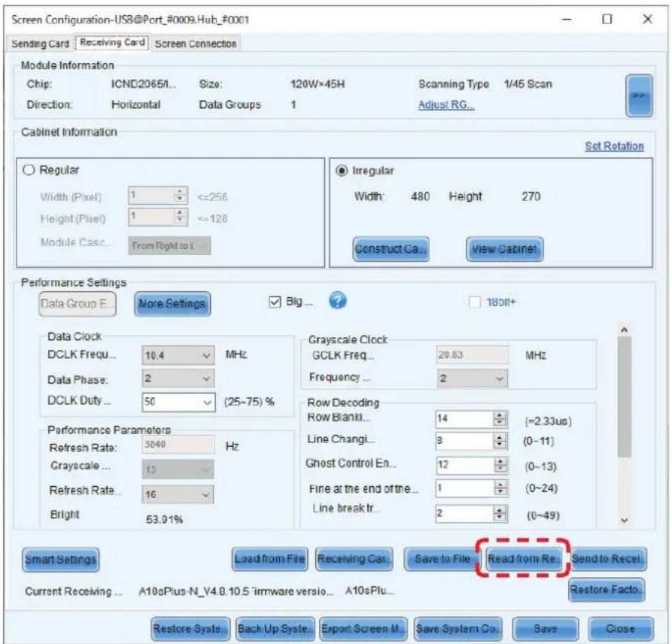Switch to the Sending Card tab
The height and width of the screenshot is (644, 672).
[x=41, y=44]
